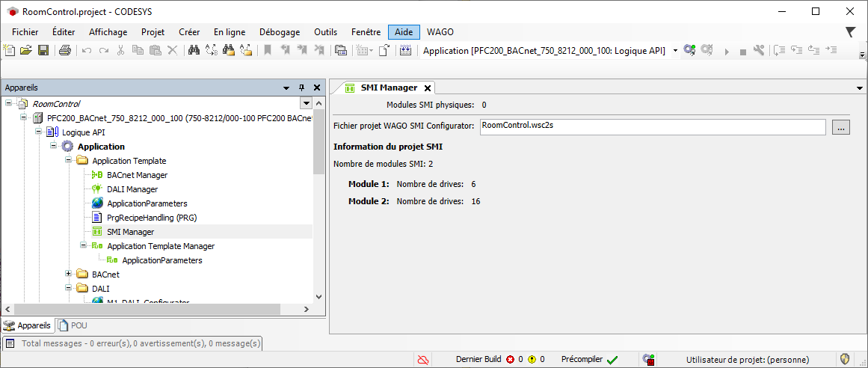Select BACnet Manager in the tree
Viewport: 868px width, 368px height.
[137, 174]
